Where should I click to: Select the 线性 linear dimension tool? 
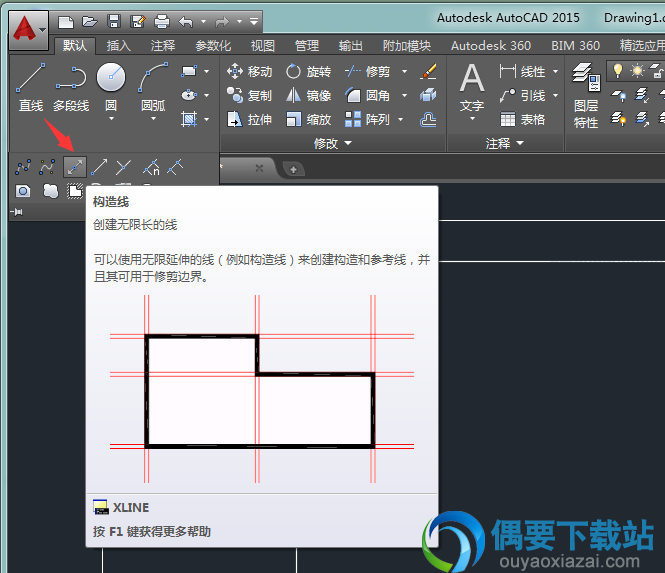522,71
